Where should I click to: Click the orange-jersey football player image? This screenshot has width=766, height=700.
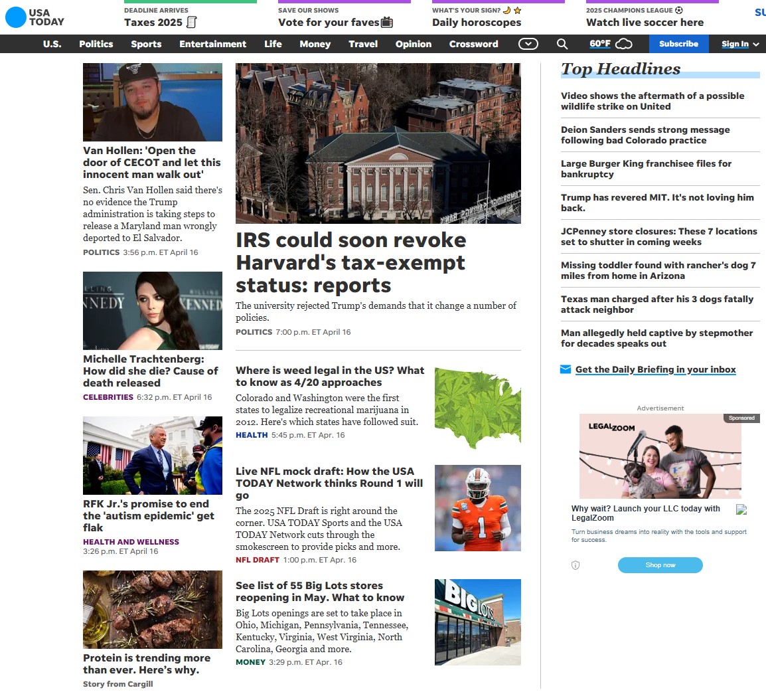(x=478, y=508)
